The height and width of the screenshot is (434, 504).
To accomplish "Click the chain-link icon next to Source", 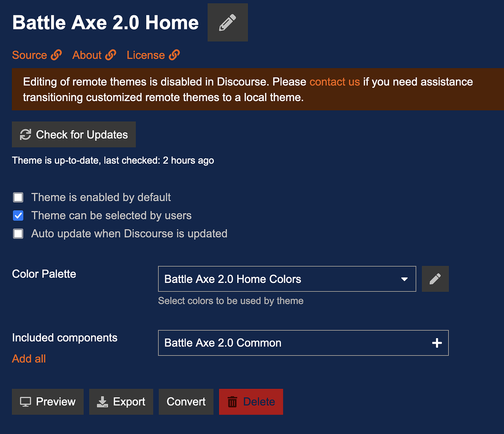I will [56, 55].
